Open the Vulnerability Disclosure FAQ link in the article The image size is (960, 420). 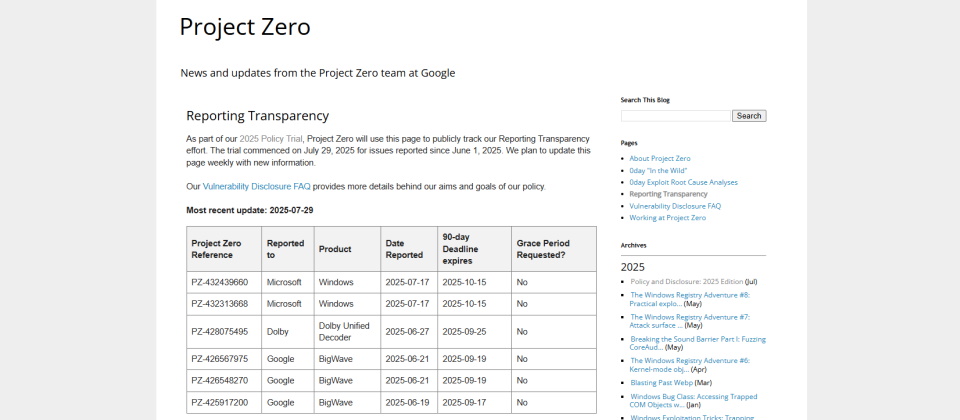click(256, 186)
